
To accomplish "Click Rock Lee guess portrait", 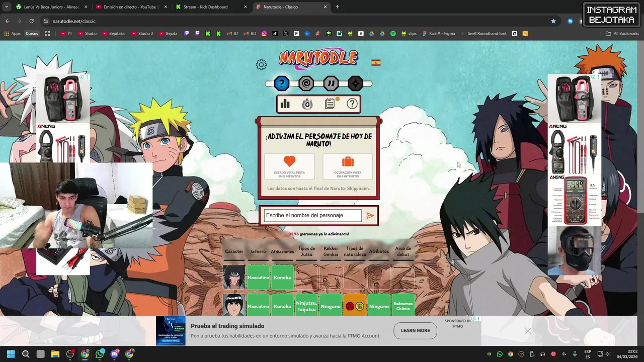I will pyautogui.click(x=234, y=305).
